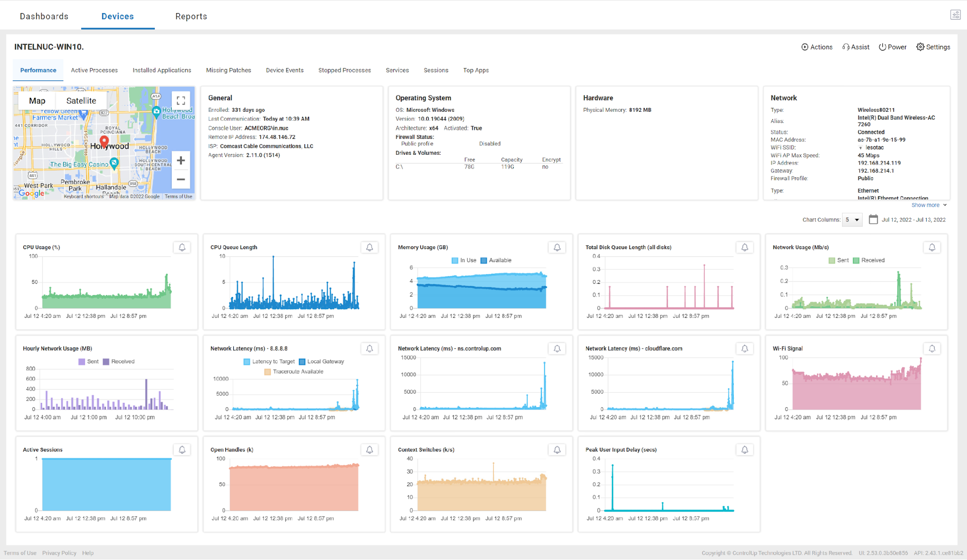Toggle Latency to Target legend item
Screen dimensions: 967x560
[x=269, y=361]
